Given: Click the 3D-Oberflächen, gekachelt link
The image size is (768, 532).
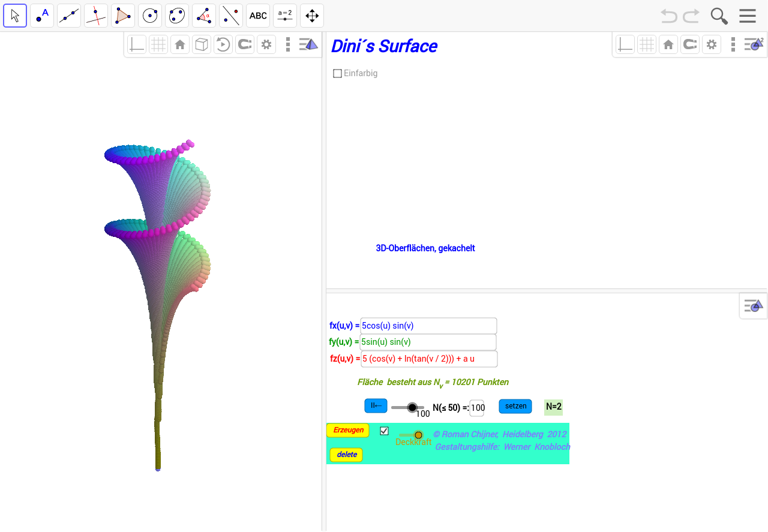Looking at the screenshot, I should pos(425,248).
